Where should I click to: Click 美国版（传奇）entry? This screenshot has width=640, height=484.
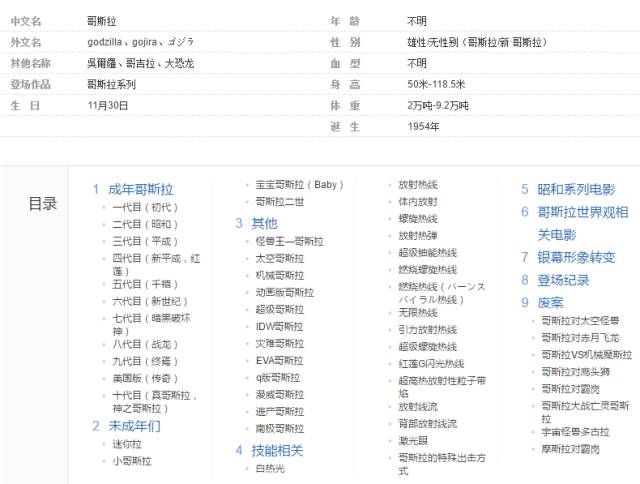(145, 379)
